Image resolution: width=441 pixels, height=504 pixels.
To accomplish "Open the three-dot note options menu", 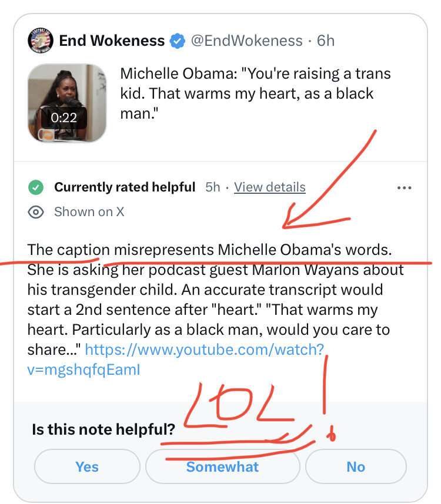I will (x=404, y=188).
